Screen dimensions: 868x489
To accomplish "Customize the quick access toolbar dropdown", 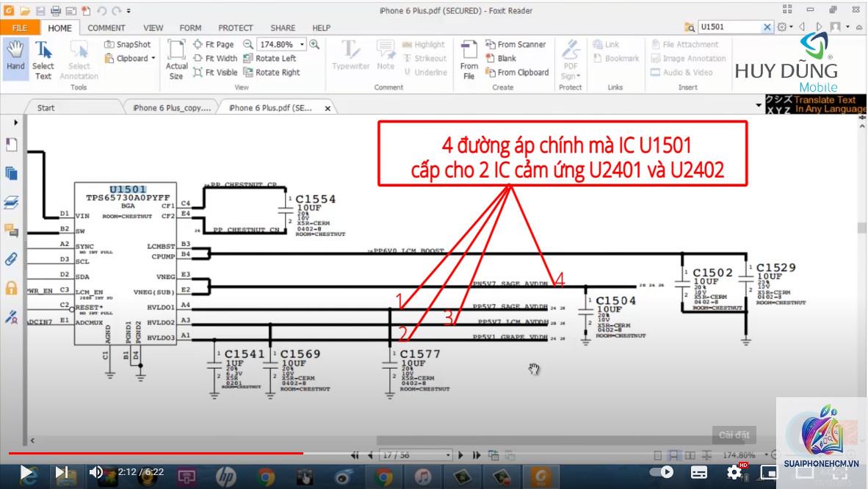I will tap(129, 10).
